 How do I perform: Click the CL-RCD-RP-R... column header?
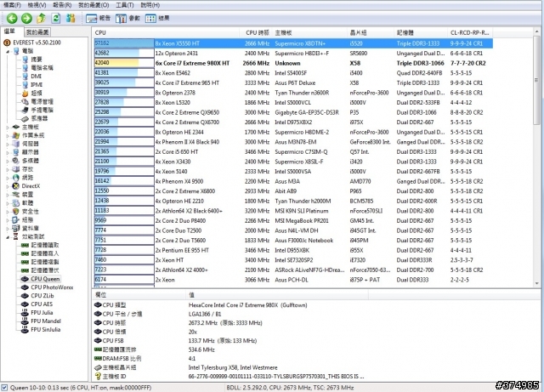[x=470, y=32]
